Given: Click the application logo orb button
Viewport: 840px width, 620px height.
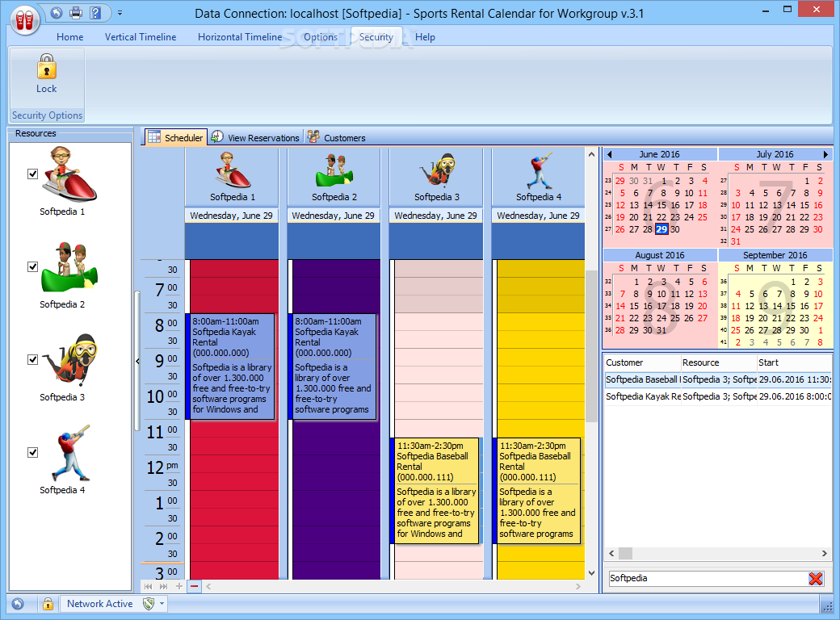Looking at the screenshot, I should click(25, 20).
